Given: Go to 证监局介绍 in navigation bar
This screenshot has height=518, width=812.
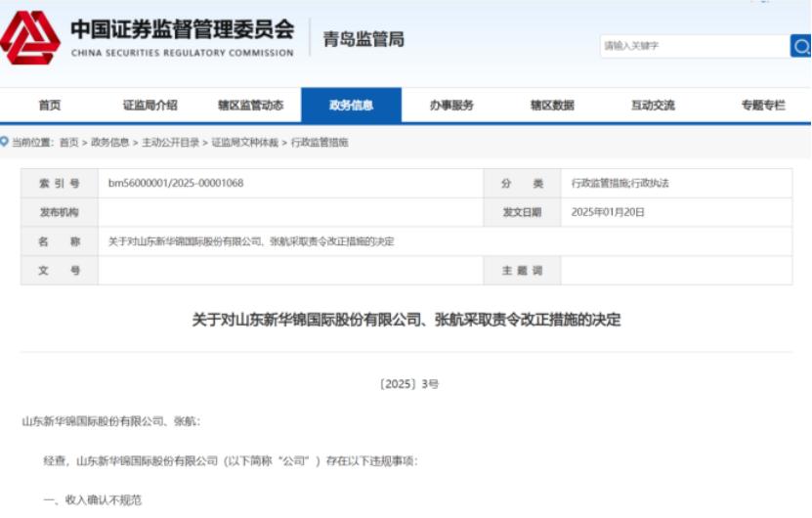Looking at the screenshot, I should click(x=150, y=106).
